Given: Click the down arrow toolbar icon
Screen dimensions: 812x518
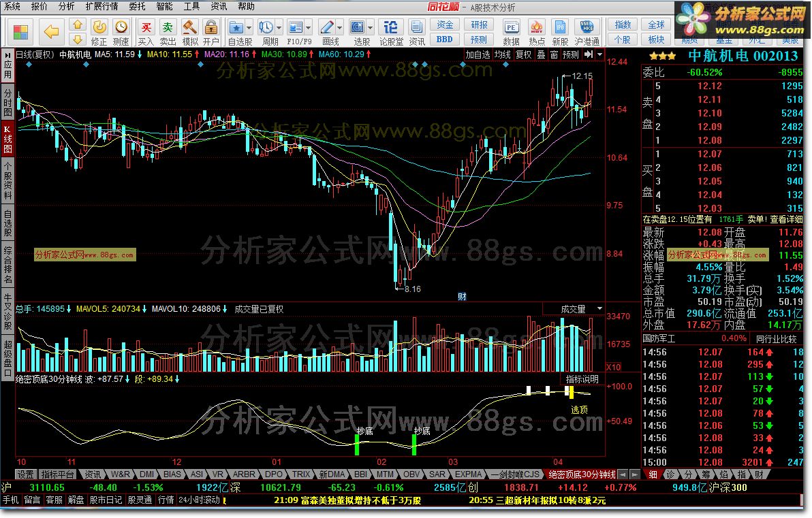Looking at the screenshot, I should pyautogui.click(x=78, y=39).
